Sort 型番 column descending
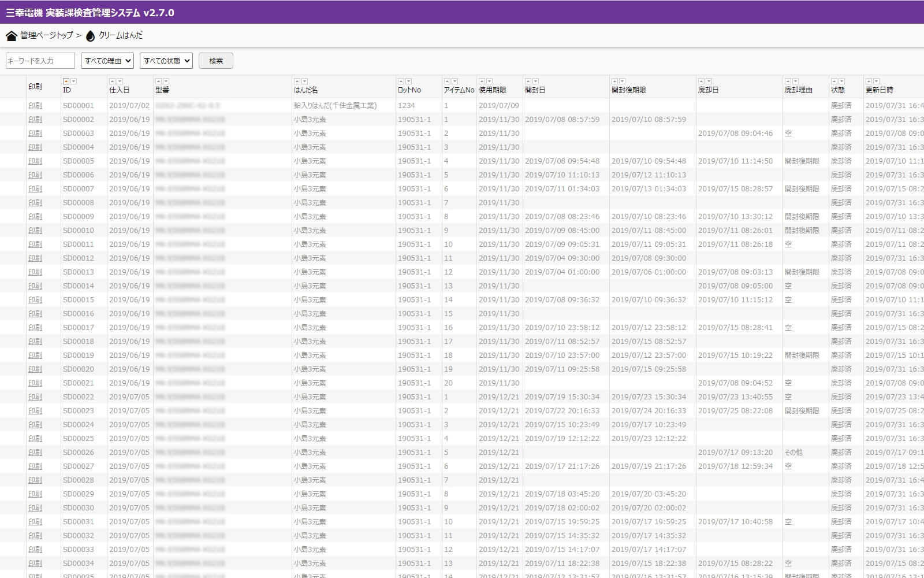 pyautogui.click(x=166, y=81)
